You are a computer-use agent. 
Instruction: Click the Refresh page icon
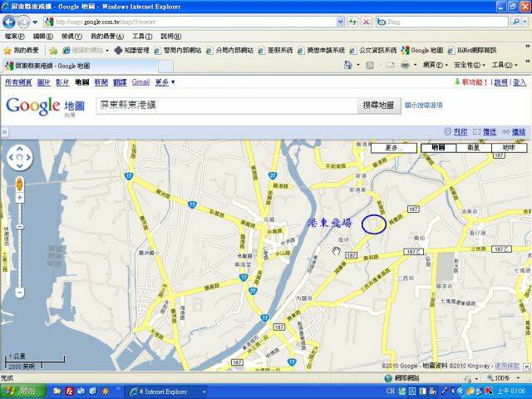(352, 22)
